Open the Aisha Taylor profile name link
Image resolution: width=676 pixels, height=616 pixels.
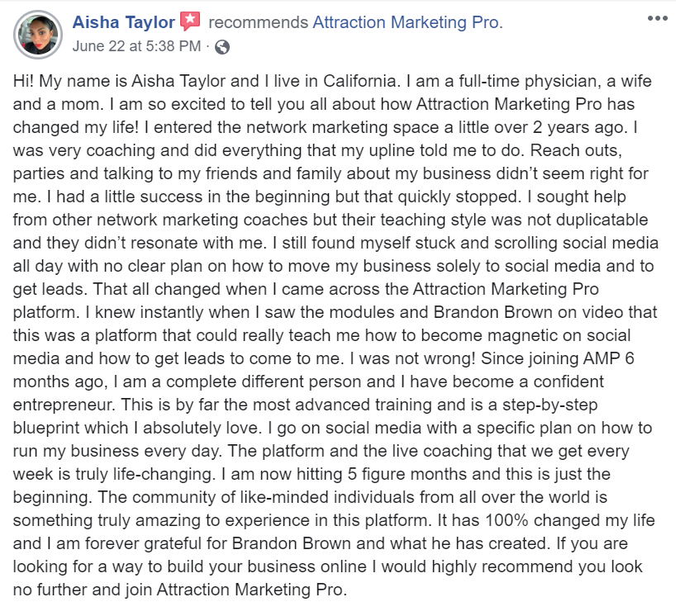[124, 22]
